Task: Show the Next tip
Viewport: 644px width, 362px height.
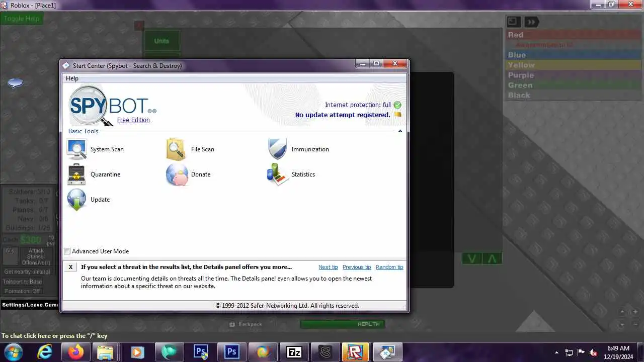Action: 328,267
